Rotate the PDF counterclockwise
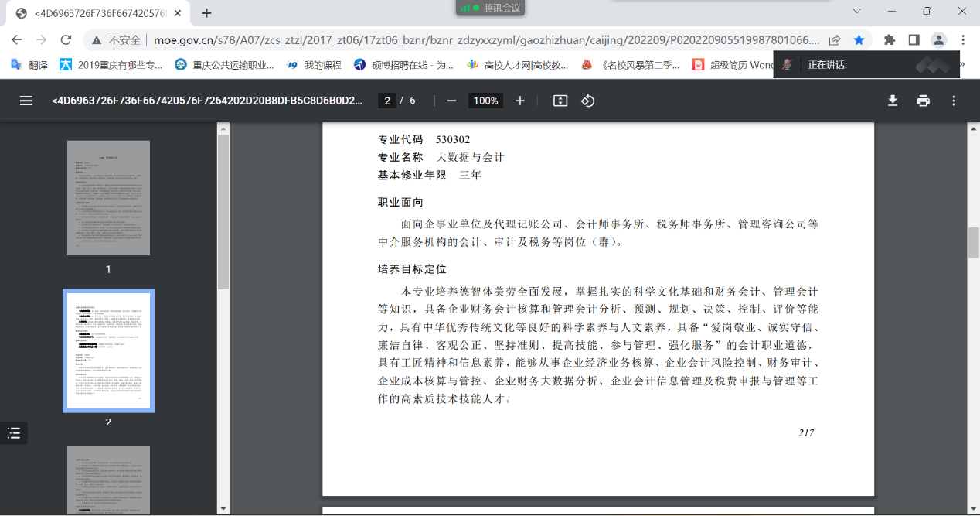Viewport: 980px width, 516px height. point(587,101)
